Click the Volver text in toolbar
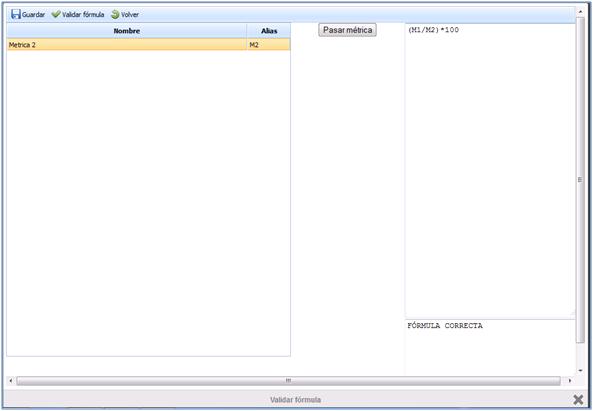The image size is (594, 411). point(130,14)
